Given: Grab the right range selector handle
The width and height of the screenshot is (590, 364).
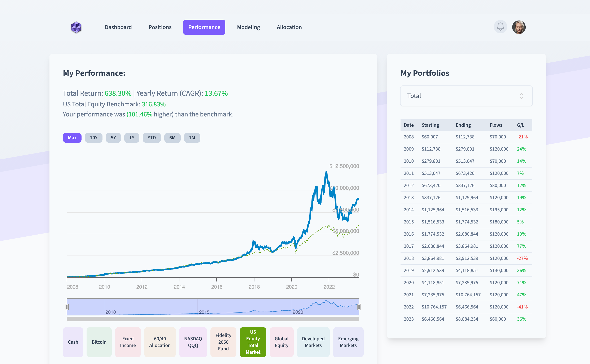Looking at the screenshot, I should [359, 307].
